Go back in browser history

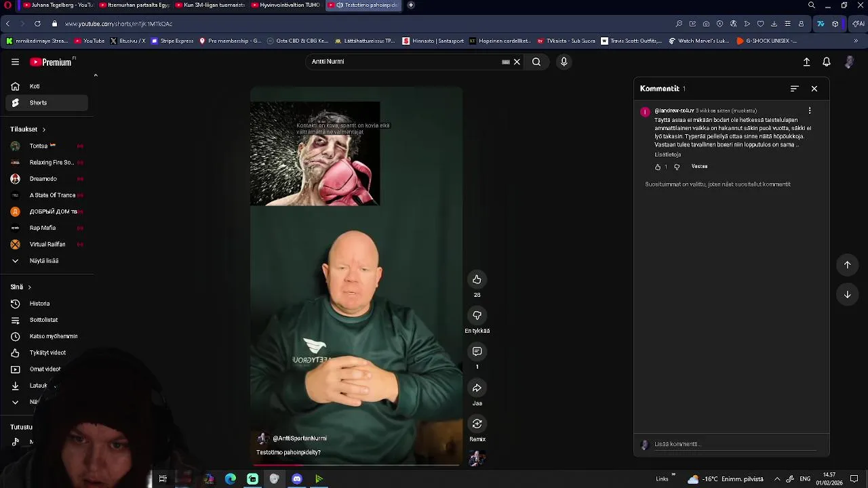7,24
